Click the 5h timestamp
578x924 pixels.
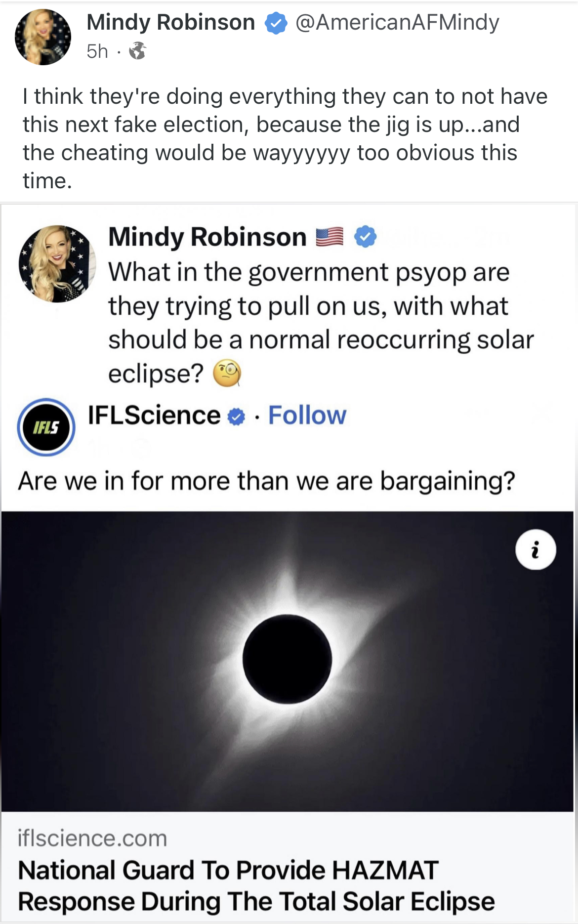pos(97,49)
